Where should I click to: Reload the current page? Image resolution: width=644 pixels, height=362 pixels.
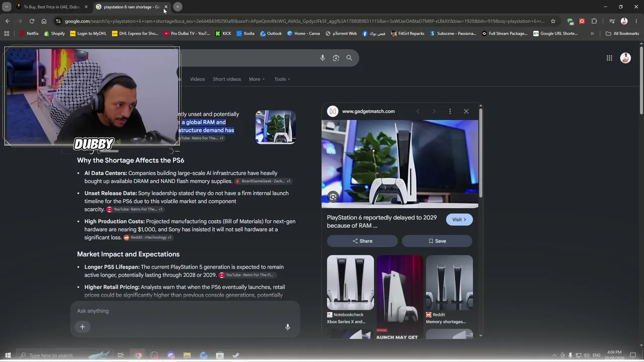click(x=32, y=21)
